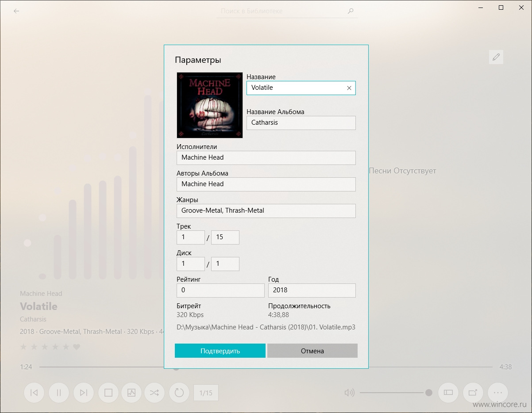532x413 pixels.
Task: Open the visualization image icon
Action: 131,393
